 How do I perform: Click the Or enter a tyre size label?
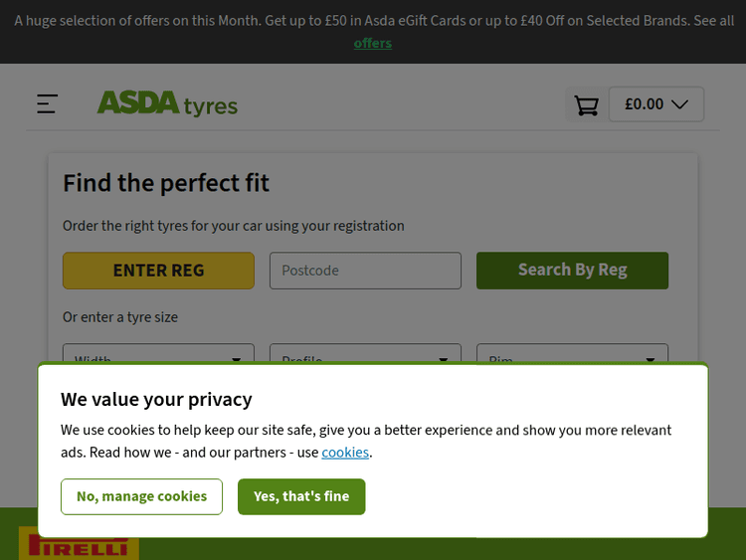[120, 317]
